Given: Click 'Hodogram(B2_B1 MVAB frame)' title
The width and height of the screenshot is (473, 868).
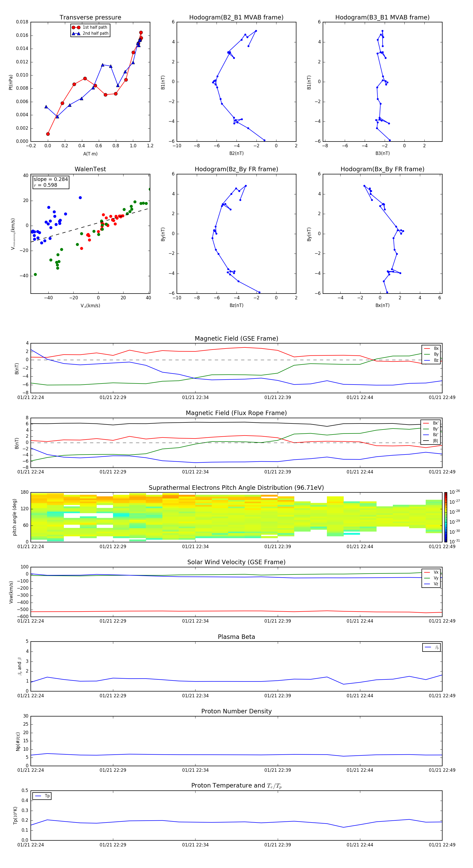Looking at the screenshot, I should click(x=236, y=18).
